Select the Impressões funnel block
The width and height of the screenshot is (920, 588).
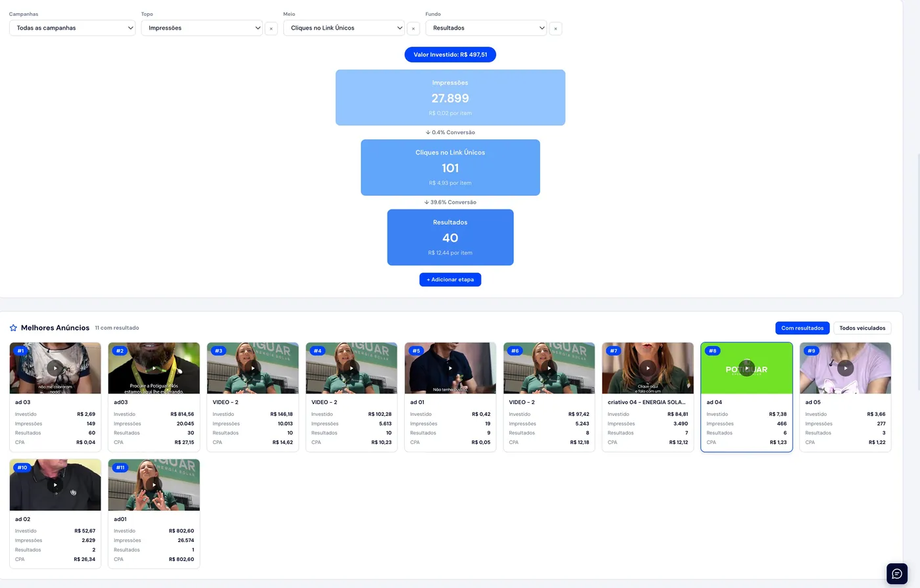[x=450, y=97]
